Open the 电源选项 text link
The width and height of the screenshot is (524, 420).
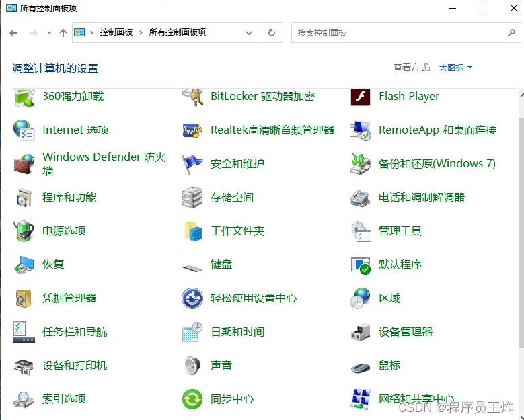pyautogui.click(x=64, y=231)
